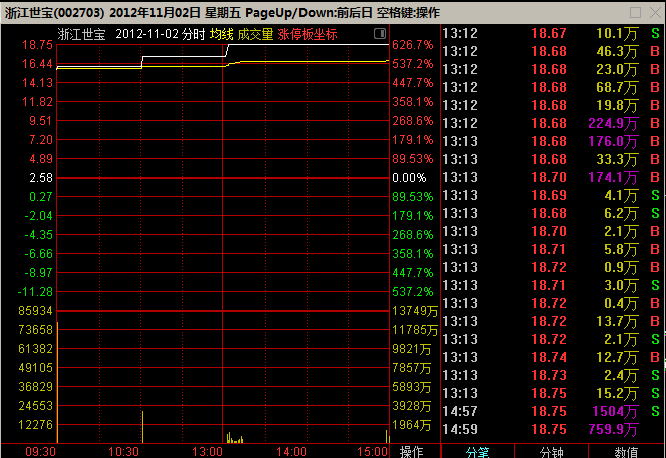The width and height of the screenshot is (666, 458).
Task: Click the 0.00% baseline label on right axis
Action: coord(413,177)
